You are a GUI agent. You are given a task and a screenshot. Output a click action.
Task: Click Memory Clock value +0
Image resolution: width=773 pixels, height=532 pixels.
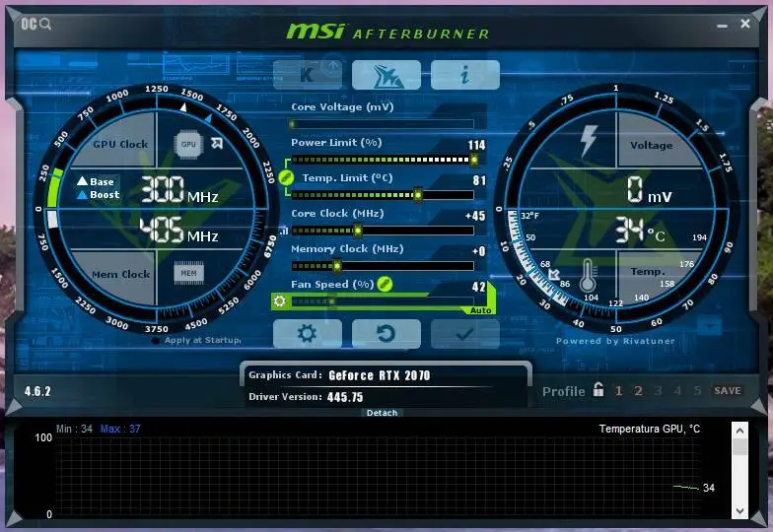[479, 251]
